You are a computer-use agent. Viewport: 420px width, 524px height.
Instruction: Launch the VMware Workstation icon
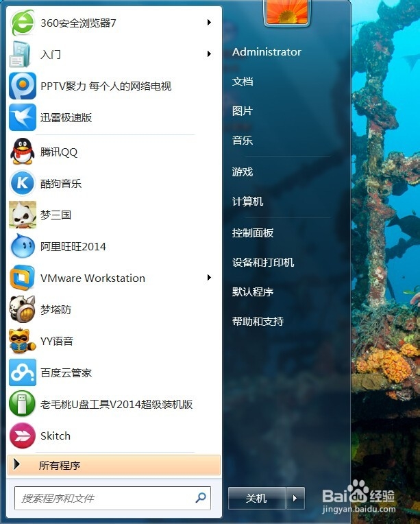23,277
